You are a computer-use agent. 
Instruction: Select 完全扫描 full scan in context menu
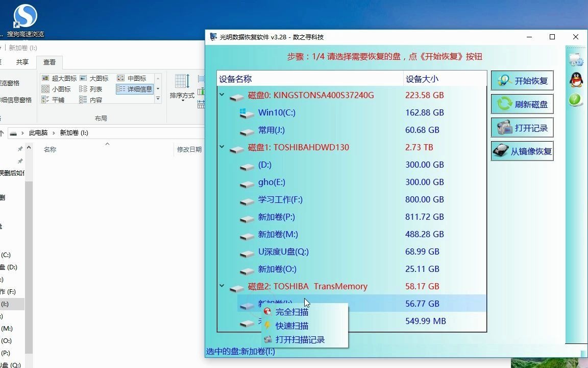292,312
